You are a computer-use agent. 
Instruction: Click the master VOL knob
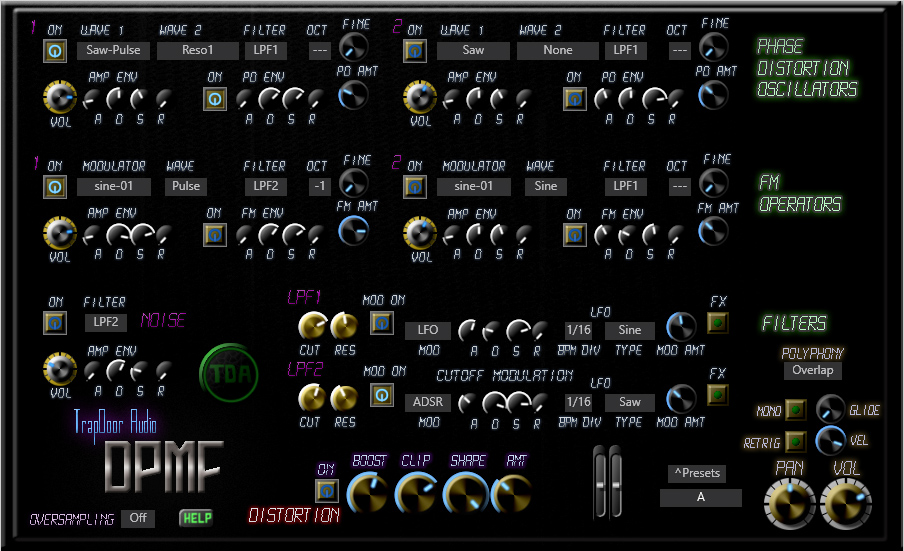click(x=846, y=504)
